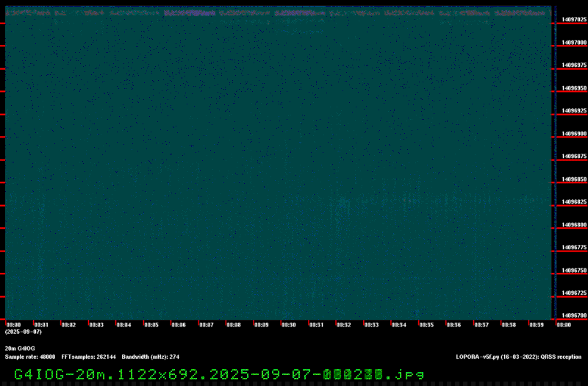The height and width of the screenshot is (386, 588).
Task: Click the 'Bandwidth (mHz): 274' text
Action: click(151, 357)
